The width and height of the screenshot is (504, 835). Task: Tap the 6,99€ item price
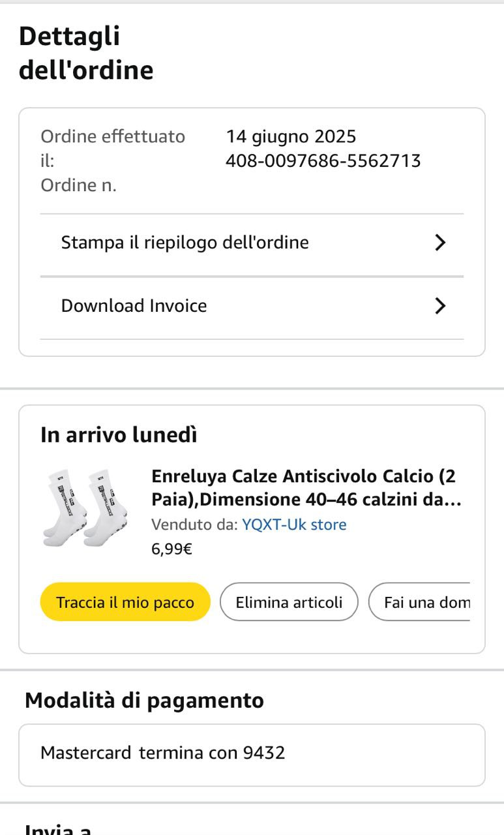click(x=171, y=549)
